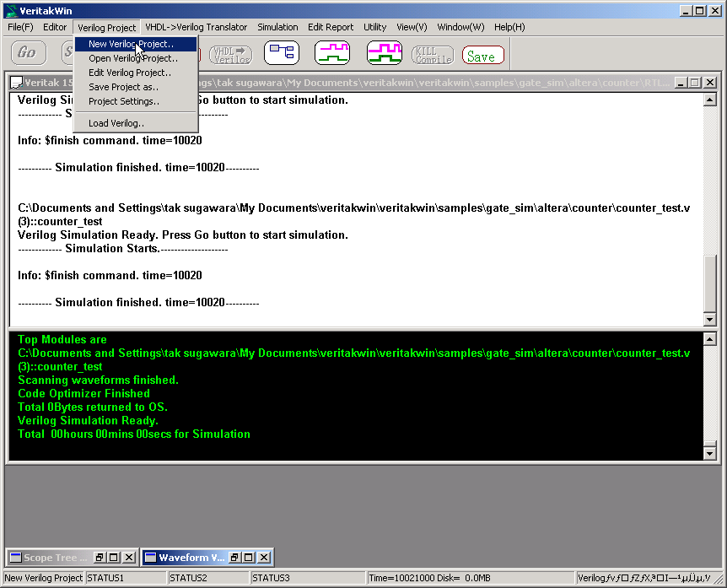Viewport: 727px width, 588px height.
Task: Open the VHDL->Verilog Translator menu
Action: tap(197, 27)
